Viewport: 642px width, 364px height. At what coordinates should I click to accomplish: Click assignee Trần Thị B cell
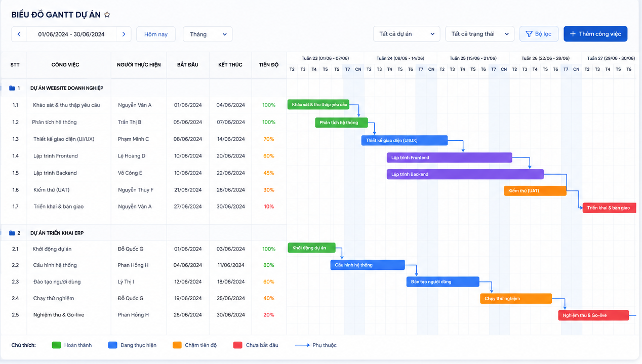tap(130, 122)
